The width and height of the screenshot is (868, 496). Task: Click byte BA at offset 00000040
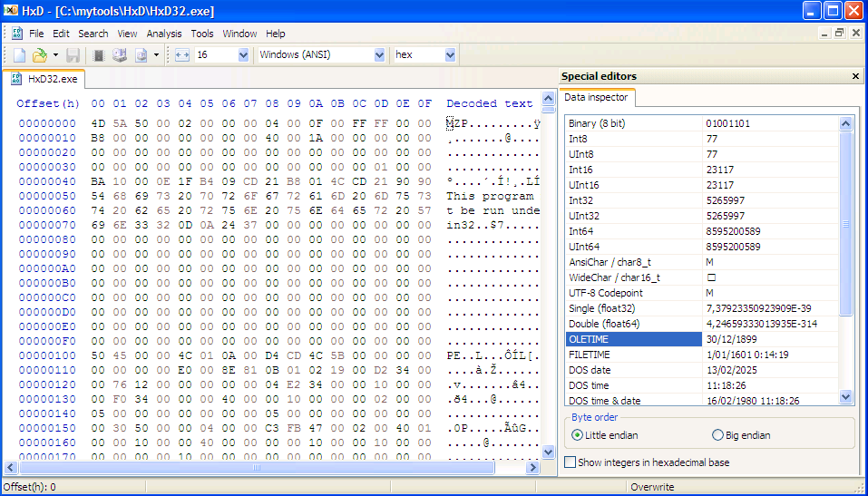point(98,181)
